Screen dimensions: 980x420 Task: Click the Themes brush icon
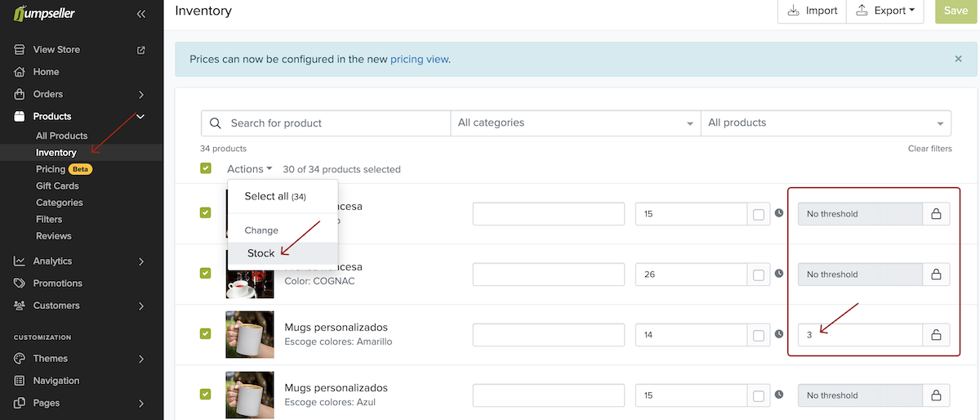[20, 359]
